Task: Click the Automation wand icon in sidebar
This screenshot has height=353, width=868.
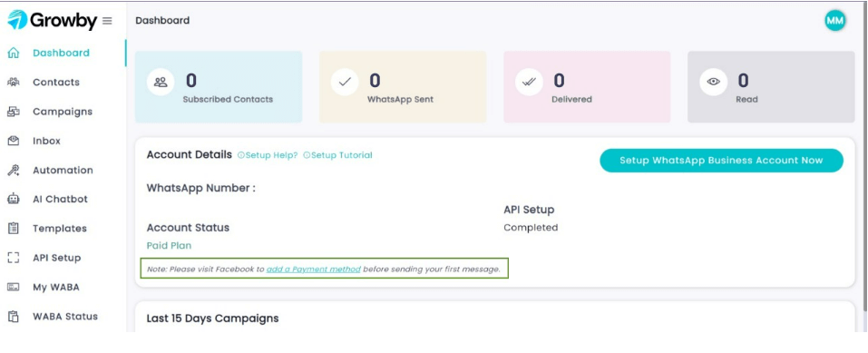Action: (14, 170)
